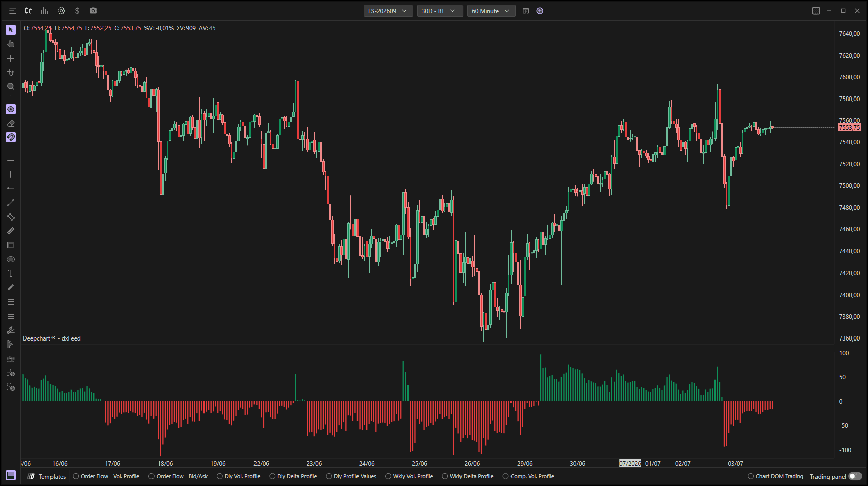This screenshot has width=868, height=486.
Task: Click the 26/06 date axis label
Action: (472, 463)
